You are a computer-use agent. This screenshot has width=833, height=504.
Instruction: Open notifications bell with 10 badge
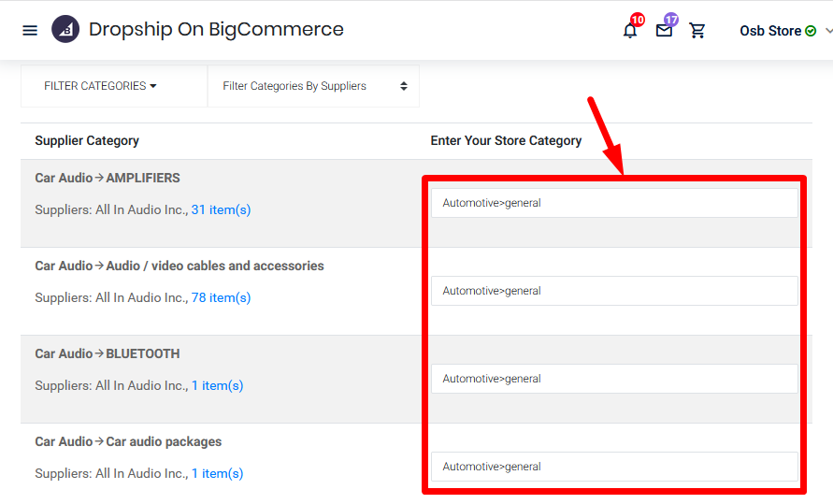(631, 30)
